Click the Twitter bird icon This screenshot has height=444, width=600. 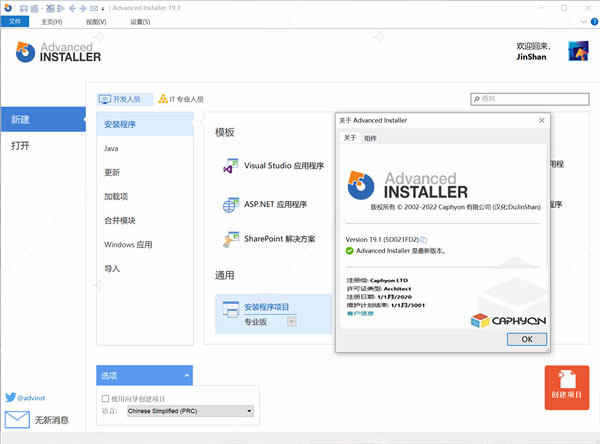pyautogui.click(x=11, y=397)
